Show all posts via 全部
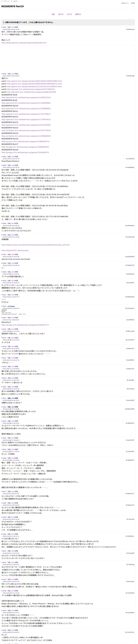The image size is (138, 644). point(53,14)
